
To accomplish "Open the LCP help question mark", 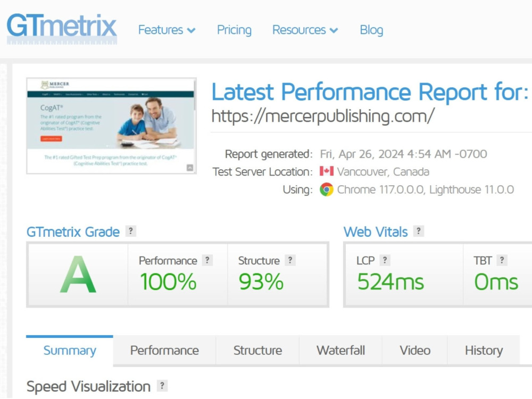I will point(385,260).
